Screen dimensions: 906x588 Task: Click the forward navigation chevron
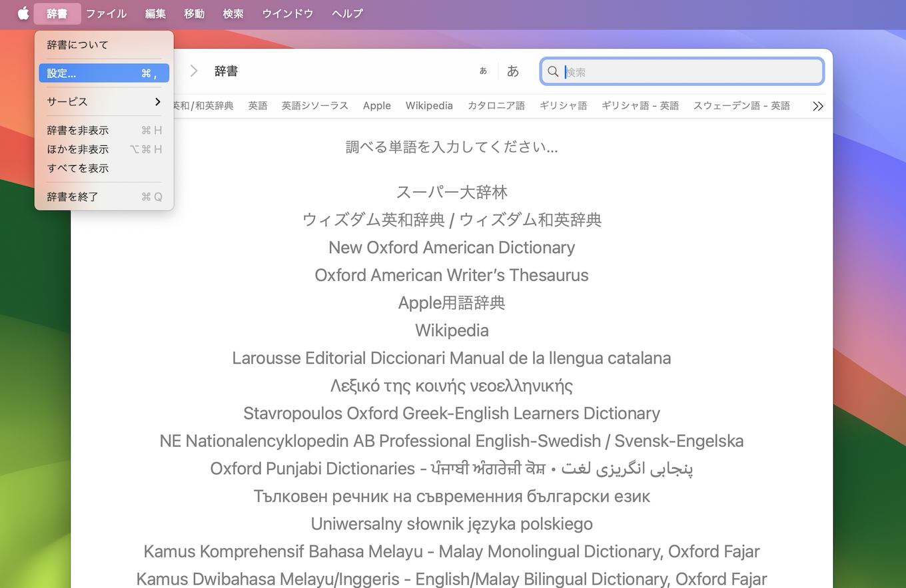click(194, 71)
